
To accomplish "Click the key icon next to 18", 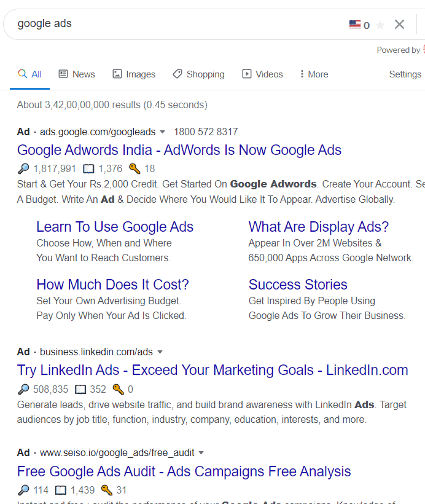I will click(135, 168).
